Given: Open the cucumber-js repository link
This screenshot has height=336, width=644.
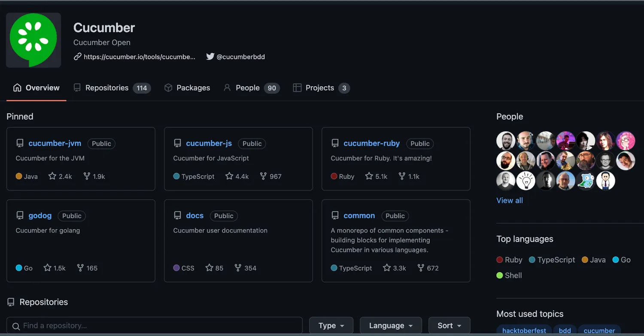Looking at the screenshot, I should 209,144.
